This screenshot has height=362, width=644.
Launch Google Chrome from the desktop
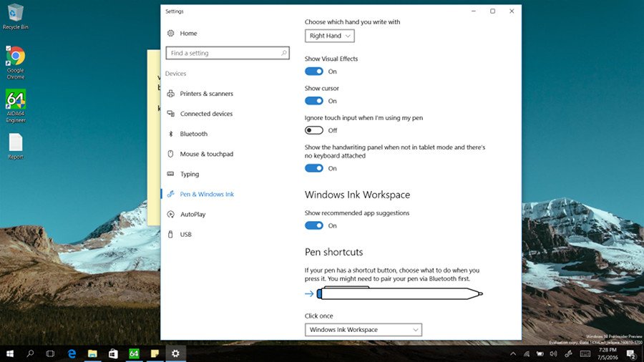tap(15, 62)
